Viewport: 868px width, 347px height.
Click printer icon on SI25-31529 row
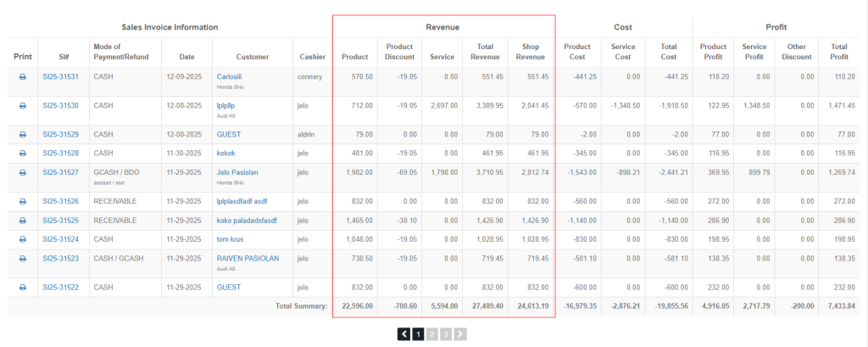(x=23, y=135)
